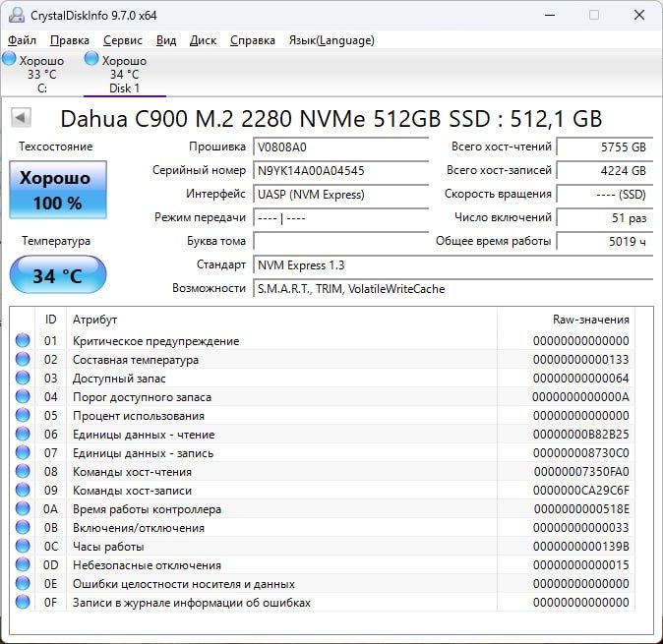Select Disk 1 health status icon

coord(92,60)
